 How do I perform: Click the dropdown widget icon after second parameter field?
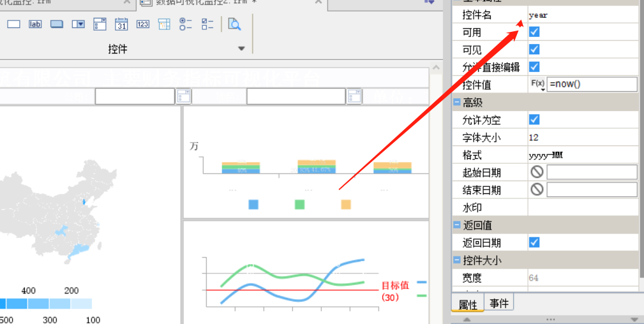(x=354, y=96)
